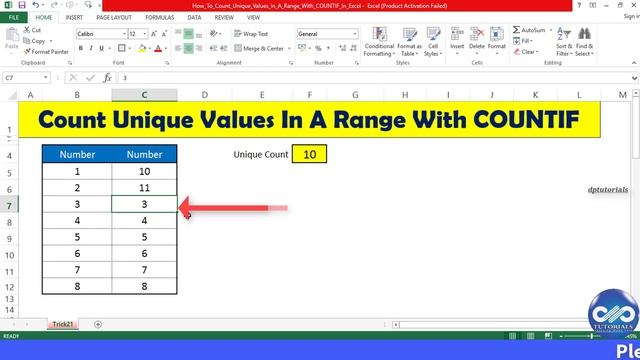Open the Calibri font name dropdown
The width and height of the screenshot is (640, 360).
tap(124, 34)
